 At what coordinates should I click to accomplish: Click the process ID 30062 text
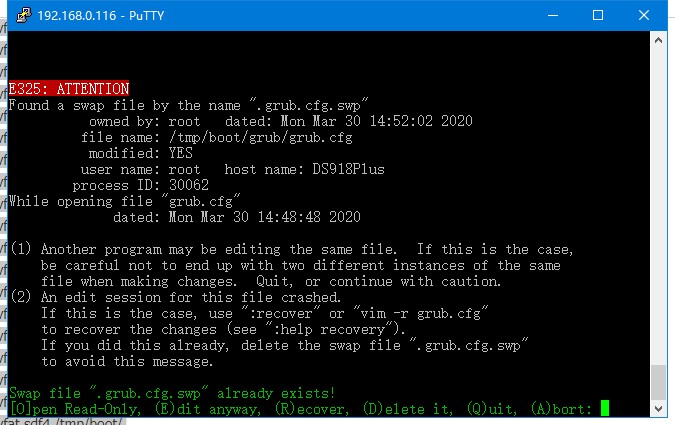click(x=141, y=185)
